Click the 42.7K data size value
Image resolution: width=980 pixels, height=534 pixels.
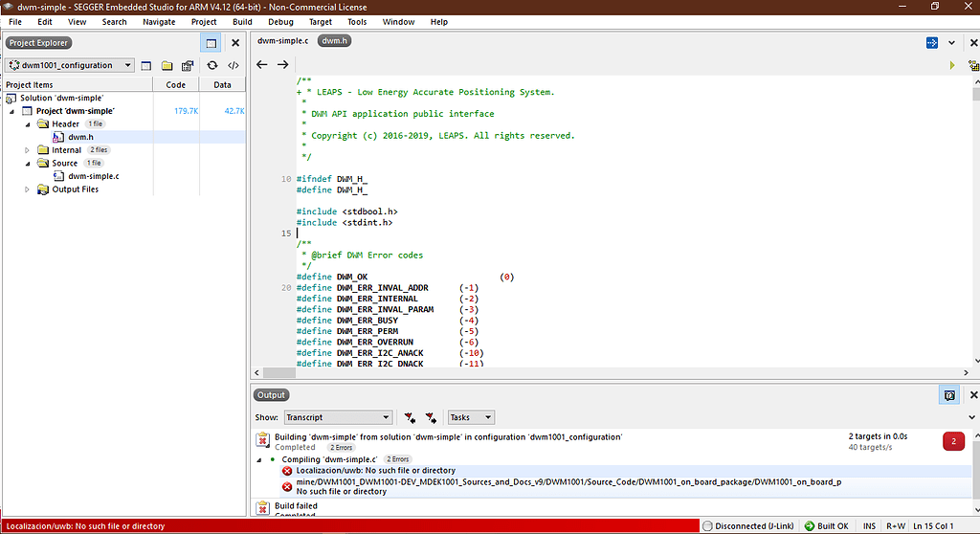tap(234, 111)
